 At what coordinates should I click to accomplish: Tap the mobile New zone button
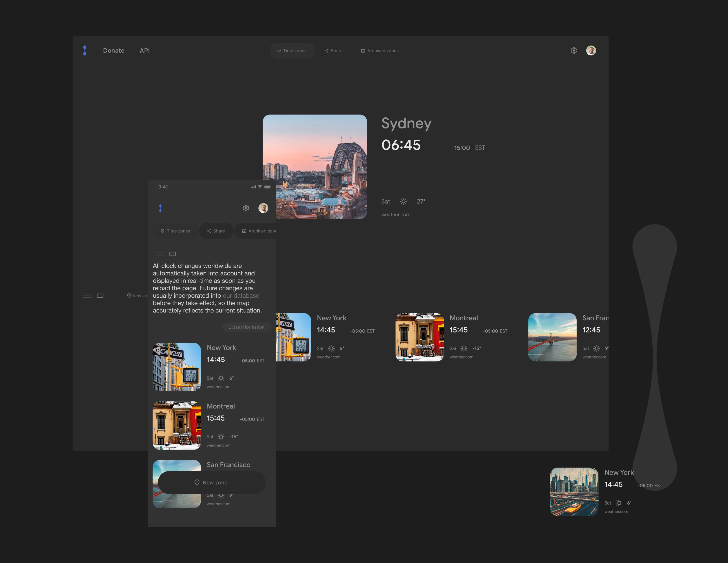pos(211,482)
